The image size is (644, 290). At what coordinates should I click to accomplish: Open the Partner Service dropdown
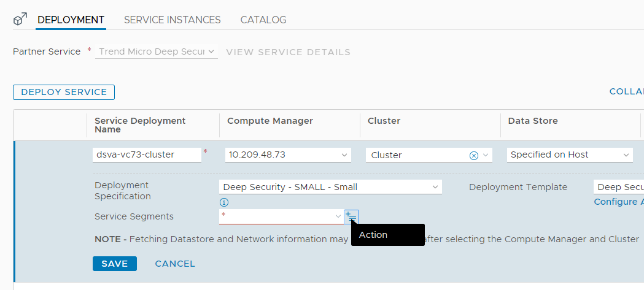[158, 52]
